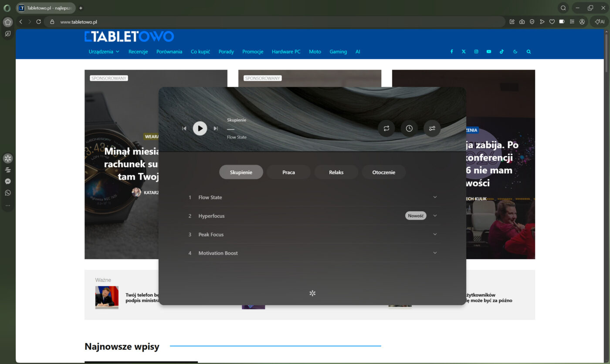Reload the current page
610x364 pixels.
(38, 22)
